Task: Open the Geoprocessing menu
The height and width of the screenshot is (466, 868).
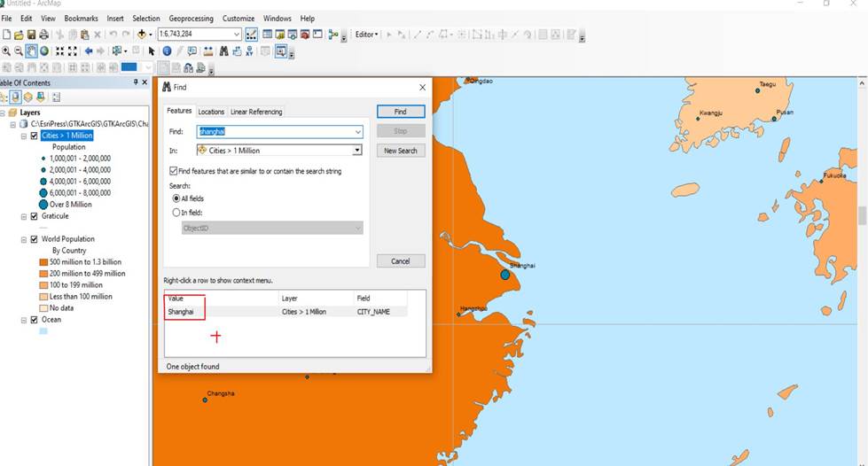Action: 191,19
